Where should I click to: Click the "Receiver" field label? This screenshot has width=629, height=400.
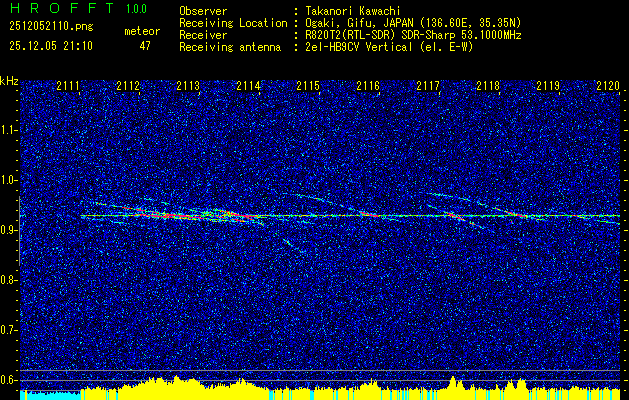[203, 35]
